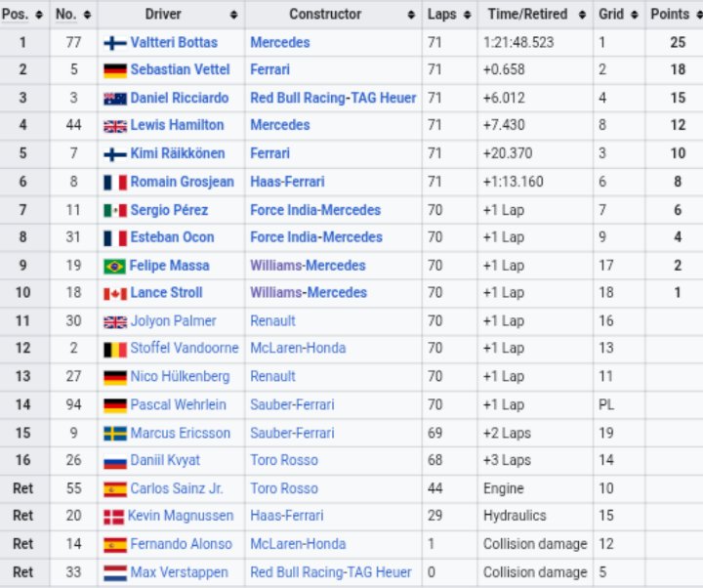This screenshot has width=703, height=588.
Task: Open Pascal Wehrlein driver link
Action: [178, 404]
